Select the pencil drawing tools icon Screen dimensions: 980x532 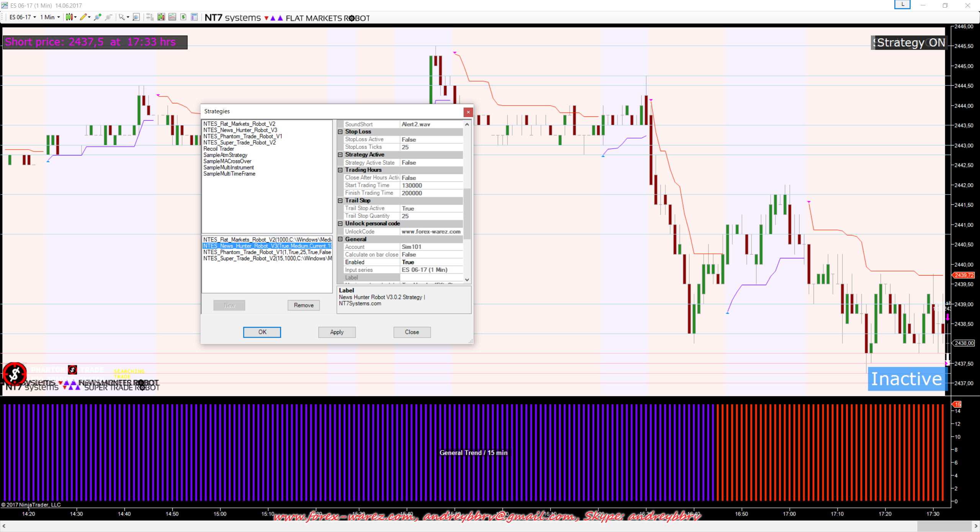[x=83, y=17]
